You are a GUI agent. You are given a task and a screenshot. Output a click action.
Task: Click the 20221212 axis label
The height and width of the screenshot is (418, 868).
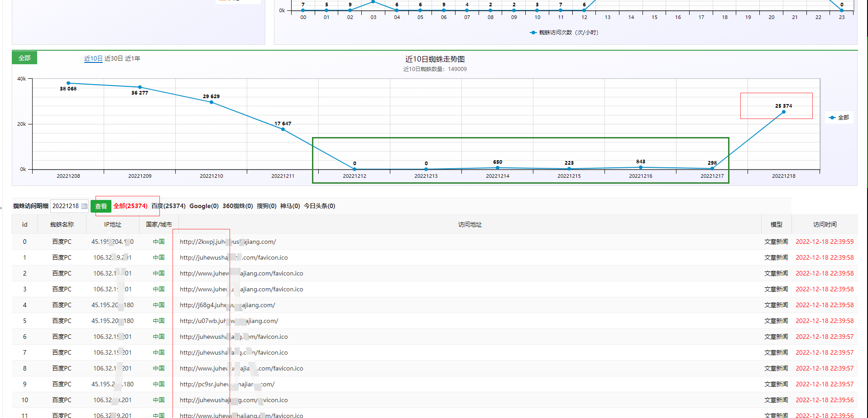click(355, 176)
